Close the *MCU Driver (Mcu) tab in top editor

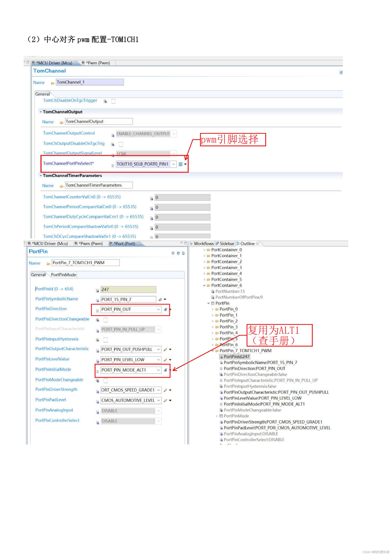point(75,63)
